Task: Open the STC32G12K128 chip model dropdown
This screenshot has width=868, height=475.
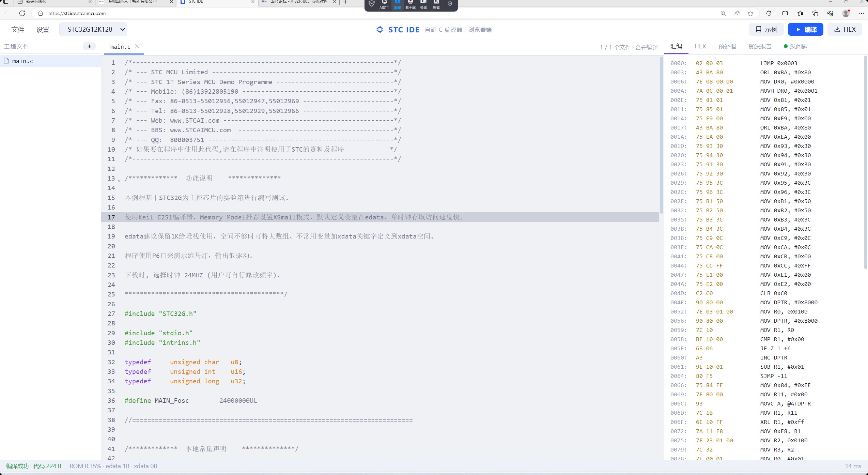Action: 93,29
